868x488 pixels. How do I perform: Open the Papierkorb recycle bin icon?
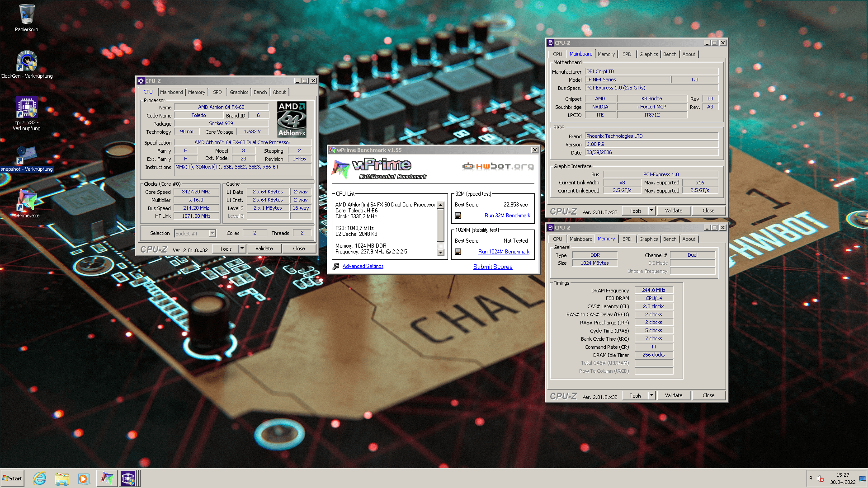[27, 18]
